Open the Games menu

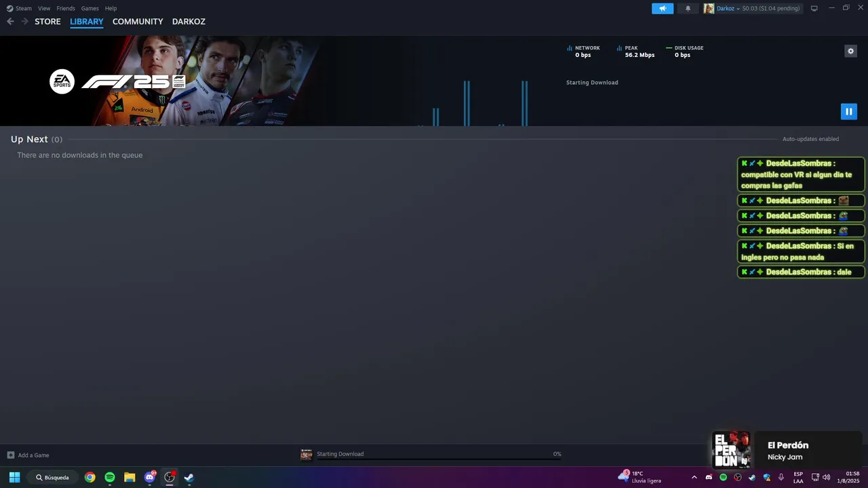pyautogui.click(x=90, y=8)
